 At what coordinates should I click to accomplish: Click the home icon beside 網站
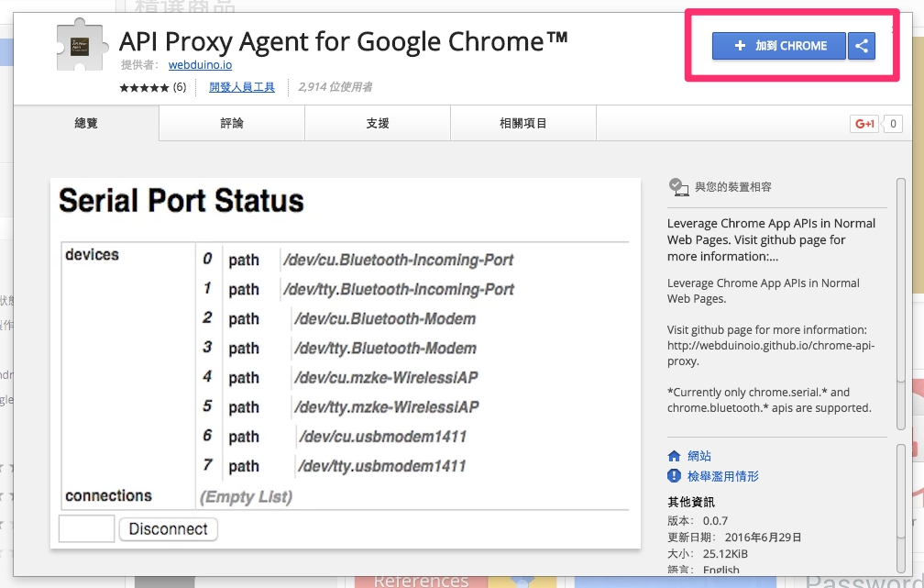pos(674,456)
